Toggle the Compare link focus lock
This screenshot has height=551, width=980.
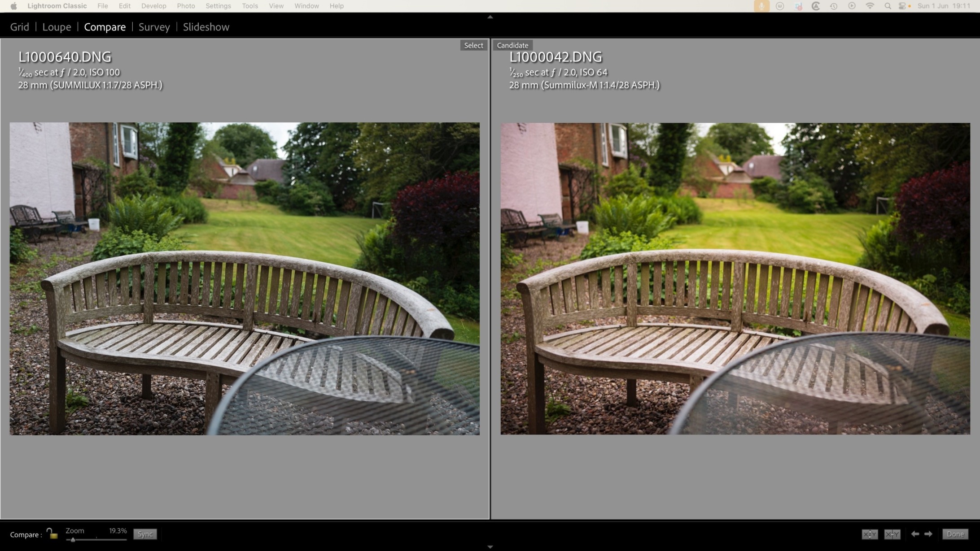pos(52,534)
